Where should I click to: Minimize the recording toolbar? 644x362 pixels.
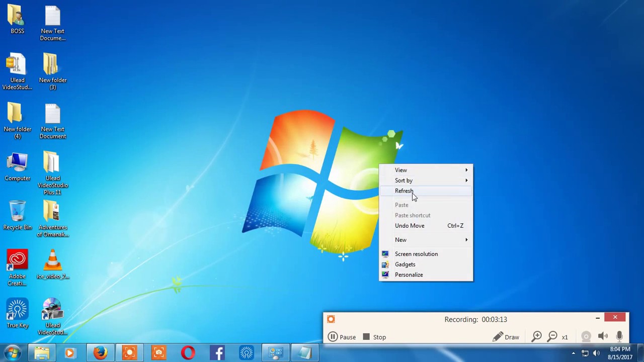pos(598,318)
